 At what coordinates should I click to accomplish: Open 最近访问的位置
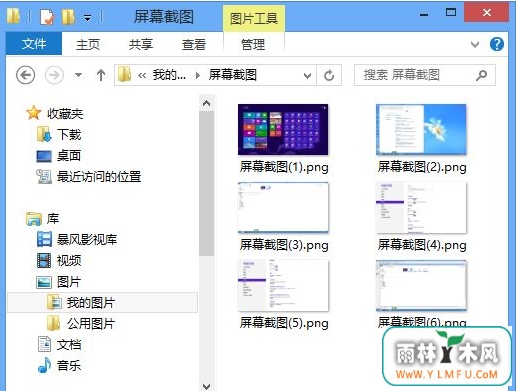[99, 177]
